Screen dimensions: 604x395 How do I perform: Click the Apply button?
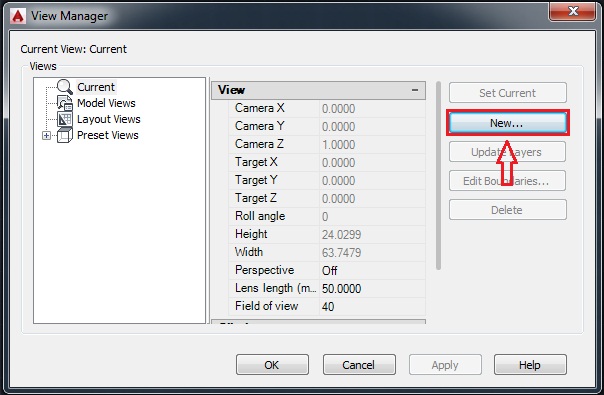tap(445, 365)
